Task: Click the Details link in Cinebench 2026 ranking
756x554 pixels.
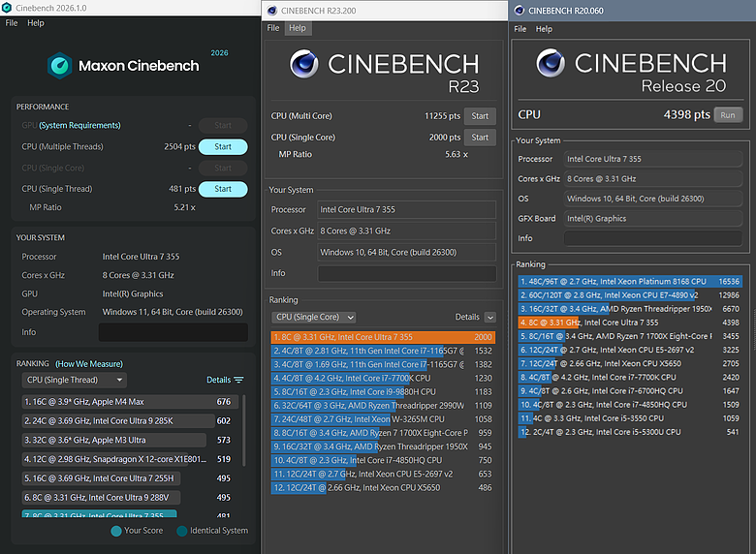Action: pos(219,380)
